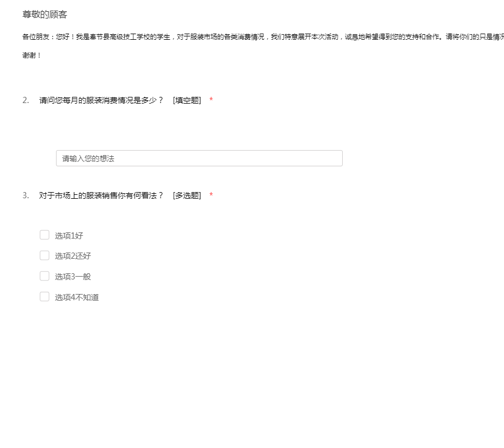Check the 选项1好 checkbox
The height and width of the screenshot is (448, 504).
tap(45, 235)
